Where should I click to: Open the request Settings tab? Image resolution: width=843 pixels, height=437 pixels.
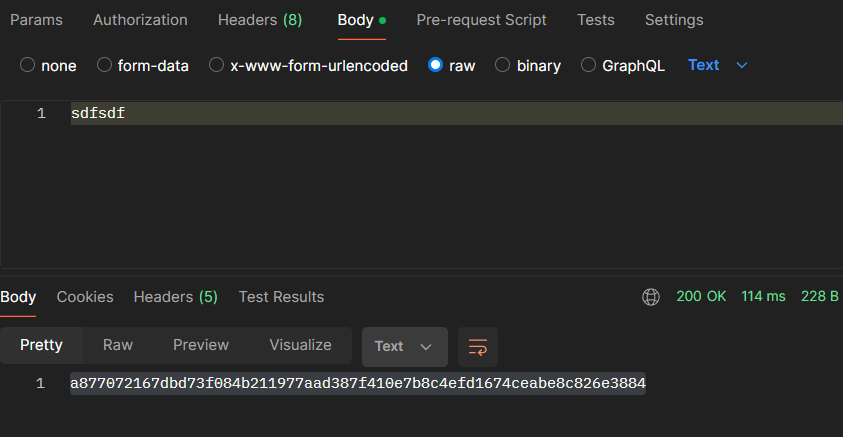[x=674, y=20]
